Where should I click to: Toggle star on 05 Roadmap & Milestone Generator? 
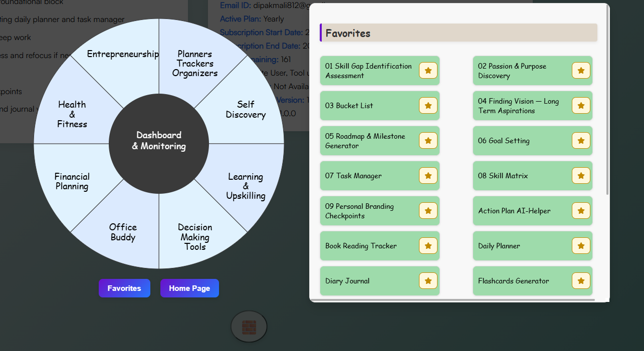(x=428, y=141)
